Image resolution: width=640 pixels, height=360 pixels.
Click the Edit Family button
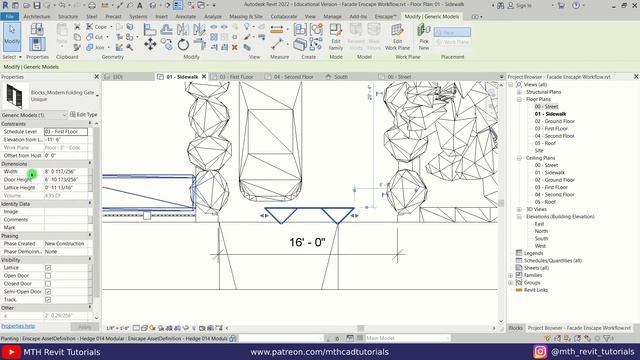tap(336, 37)
